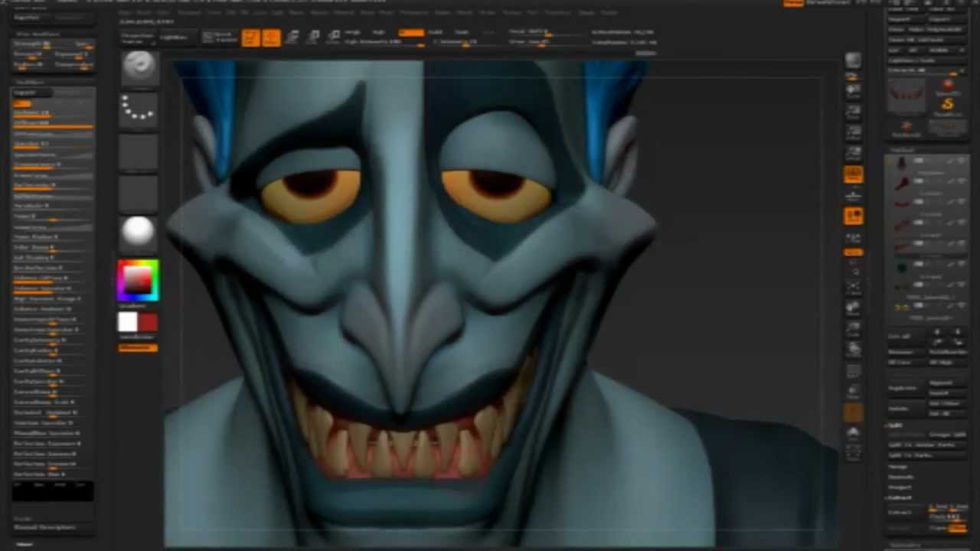Select the teeth model tool thumbnail

(905, 96)
